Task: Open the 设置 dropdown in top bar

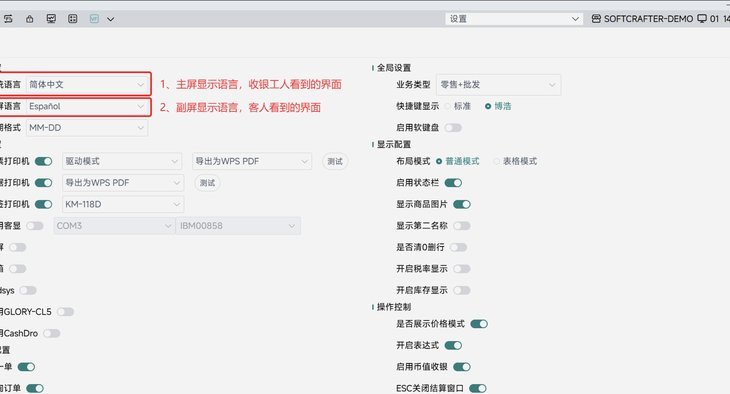Action: click(514, 19)
